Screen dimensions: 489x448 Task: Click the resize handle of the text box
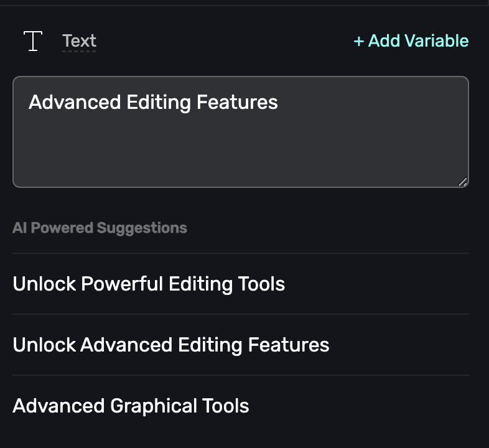pos(462,182)
